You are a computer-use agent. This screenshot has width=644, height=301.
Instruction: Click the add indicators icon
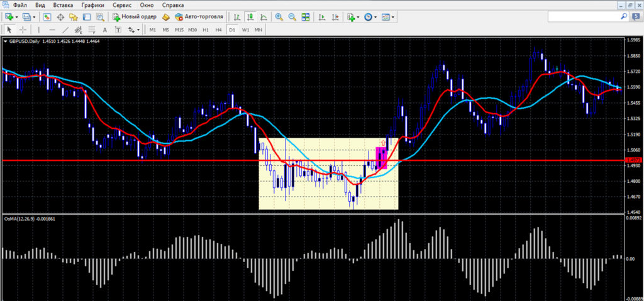click(350, 17)
